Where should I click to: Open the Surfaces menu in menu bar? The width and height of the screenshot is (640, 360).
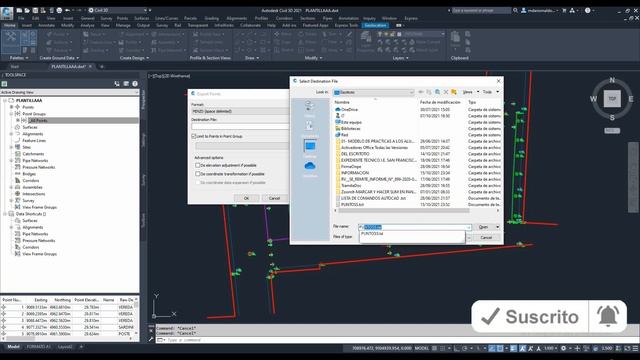(x=141, y=18)
